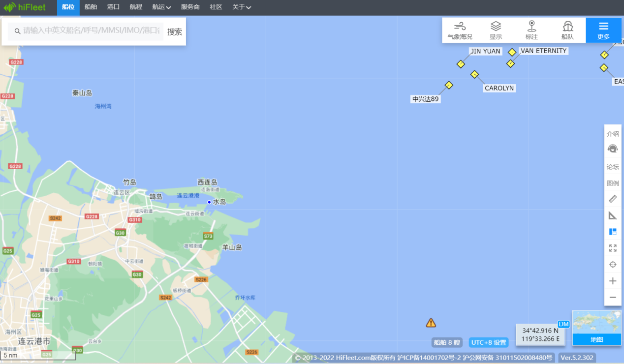
Task: Click the orange warning triangle on map
Action: pyautogui.click(x=431, y=323)
